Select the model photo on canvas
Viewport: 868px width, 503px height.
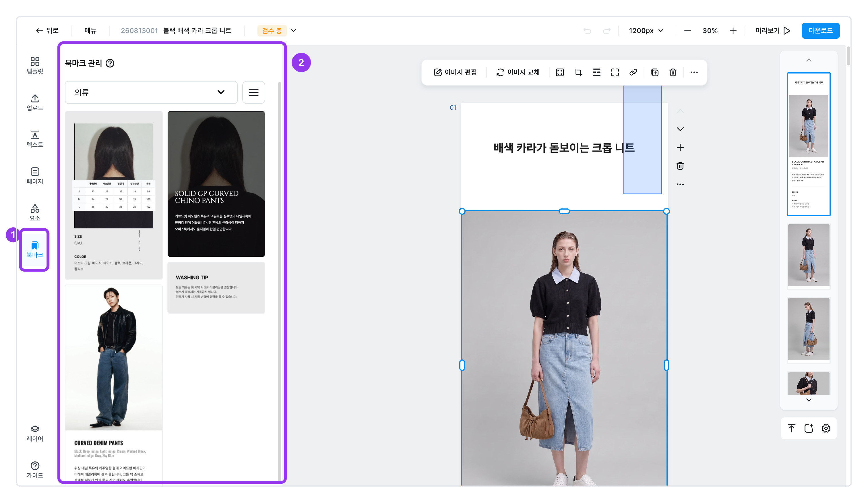pos(564,348)
